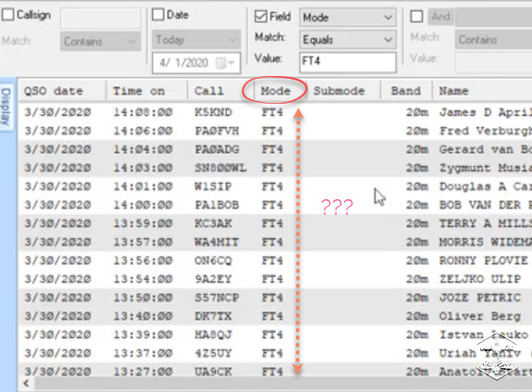The height and width of the screenshot is (392, 532).
Task: Toggle the checkbox next to And
Action: [417, 17]
